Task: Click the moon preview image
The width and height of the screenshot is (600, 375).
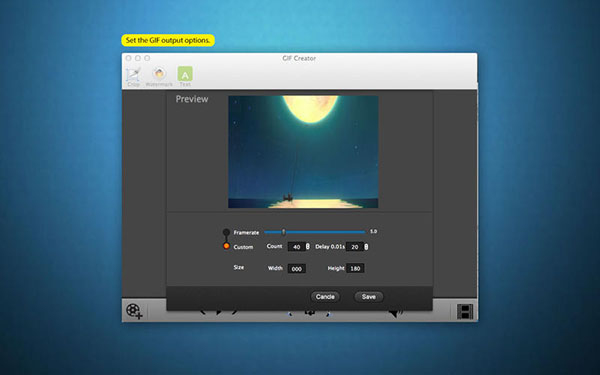Action: (303, 152)
